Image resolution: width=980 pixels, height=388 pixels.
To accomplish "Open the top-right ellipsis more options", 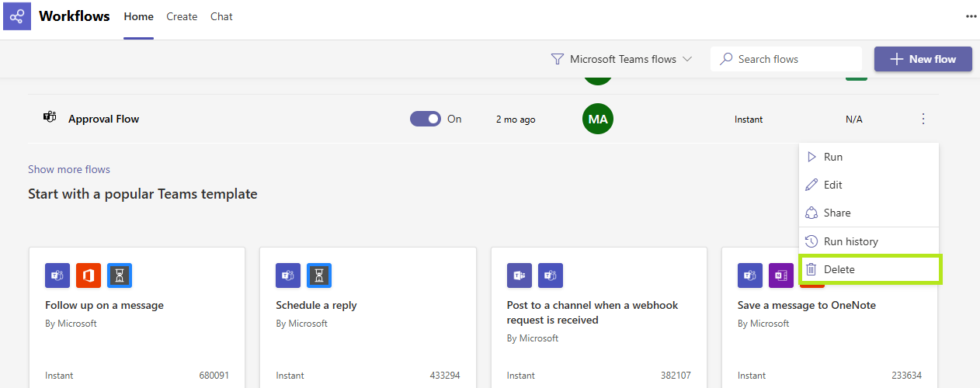I will (971, 16).
